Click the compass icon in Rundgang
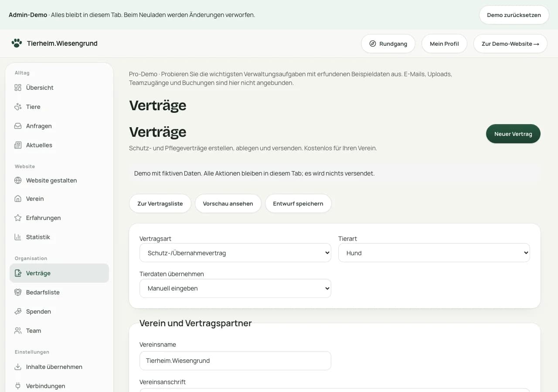 tap(373, 44)
